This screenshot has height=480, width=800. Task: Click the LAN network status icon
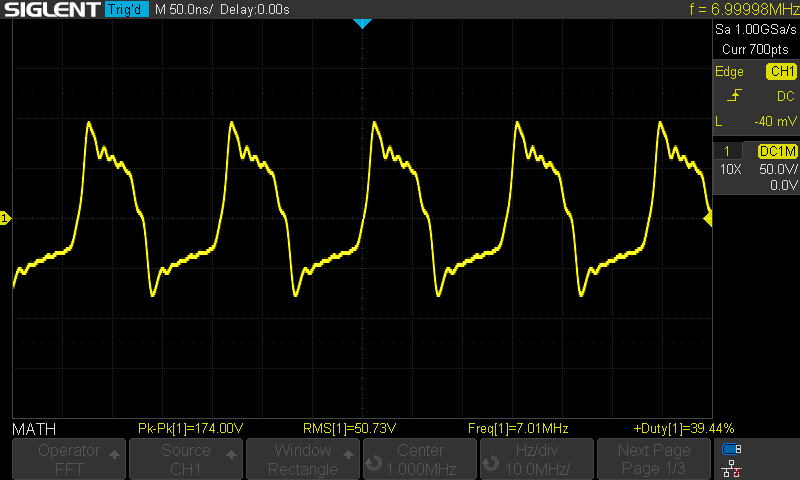point(732,468)
